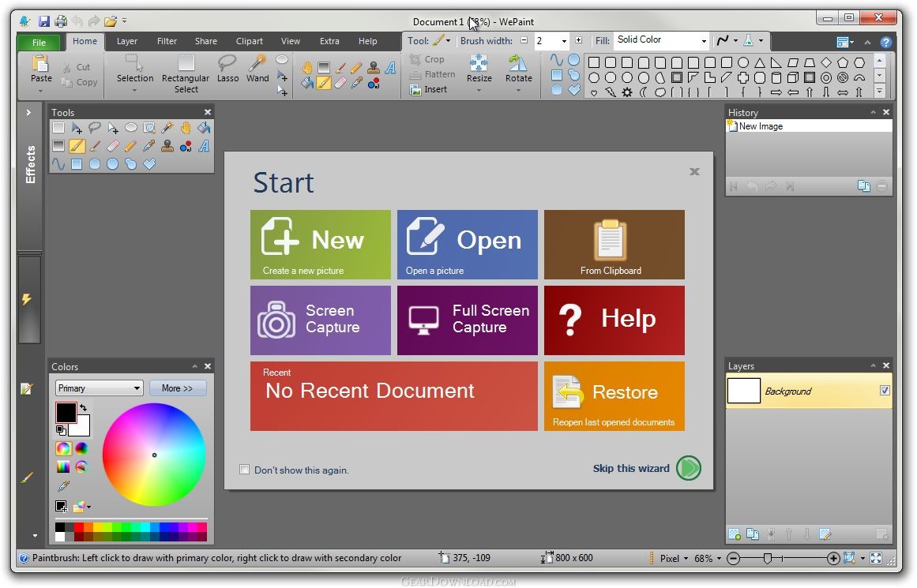
Task: Choose the Lasso tool in the ribbon
Action: point(227,69)
